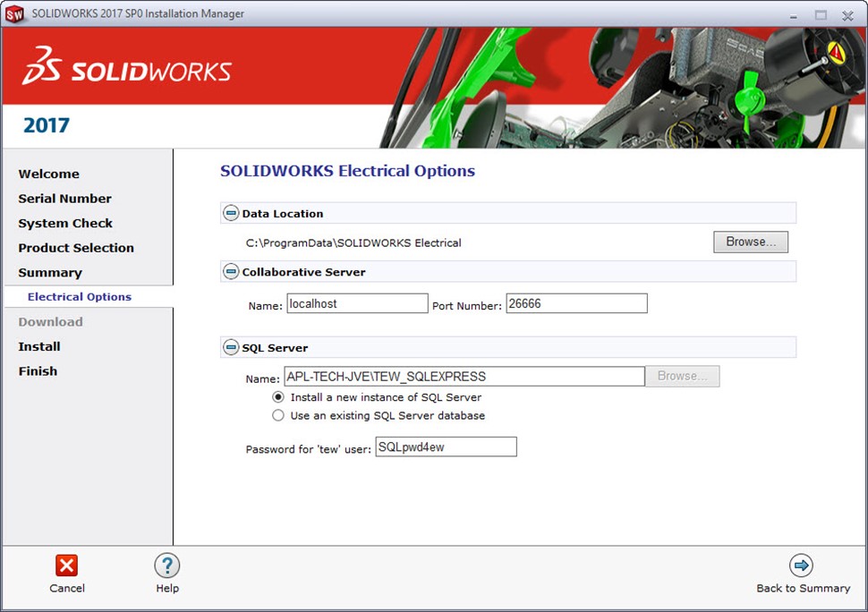The width and height of the screenshot is (868, 612).
Task: Click the 'tew' user password field
Action: (x=446, y=447)
